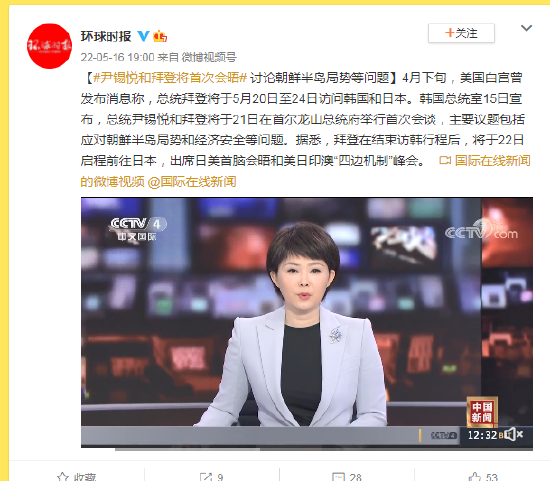Click the gold crown membership icon
This screenshot has height=481, width=550.
coord(160,36)
